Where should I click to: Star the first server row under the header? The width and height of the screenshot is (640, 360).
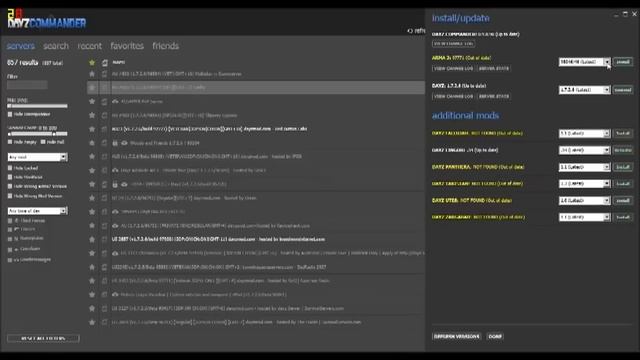(92, 74)
